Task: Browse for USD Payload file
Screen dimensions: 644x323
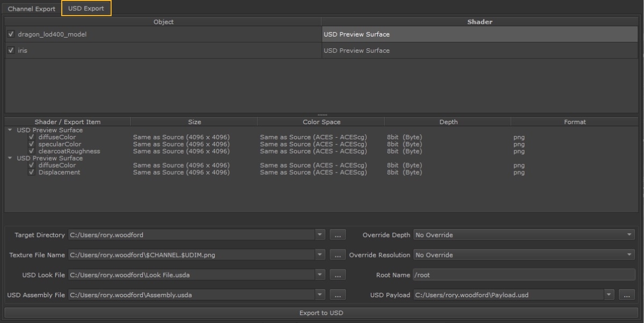Action: point(627,295)
